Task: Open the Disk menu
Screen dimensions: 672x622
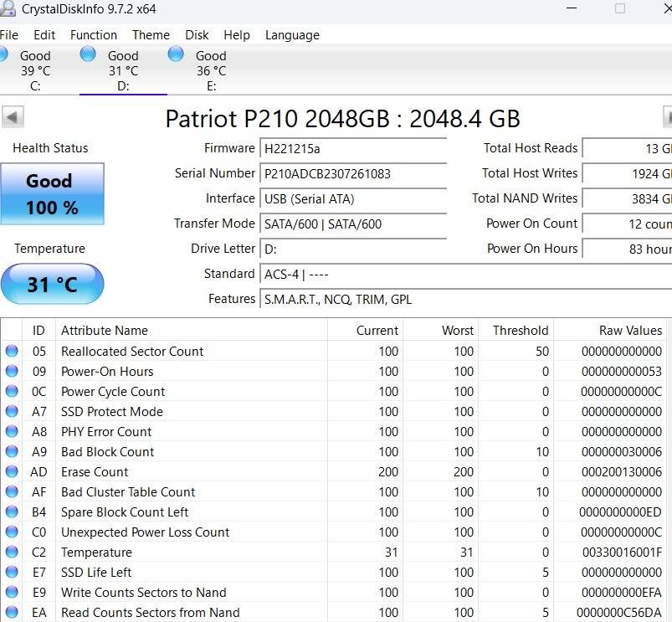Action: click(197, 35)
